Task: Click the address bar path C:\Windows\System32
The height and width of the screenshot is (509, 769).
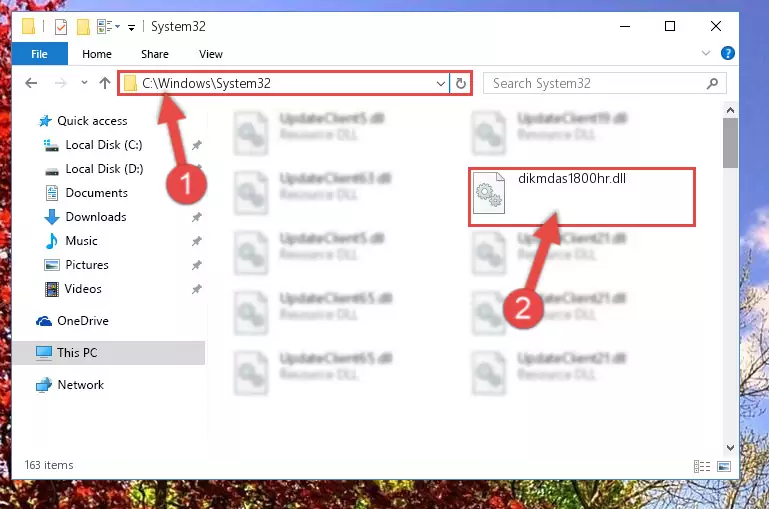Action: coord(206,83)
